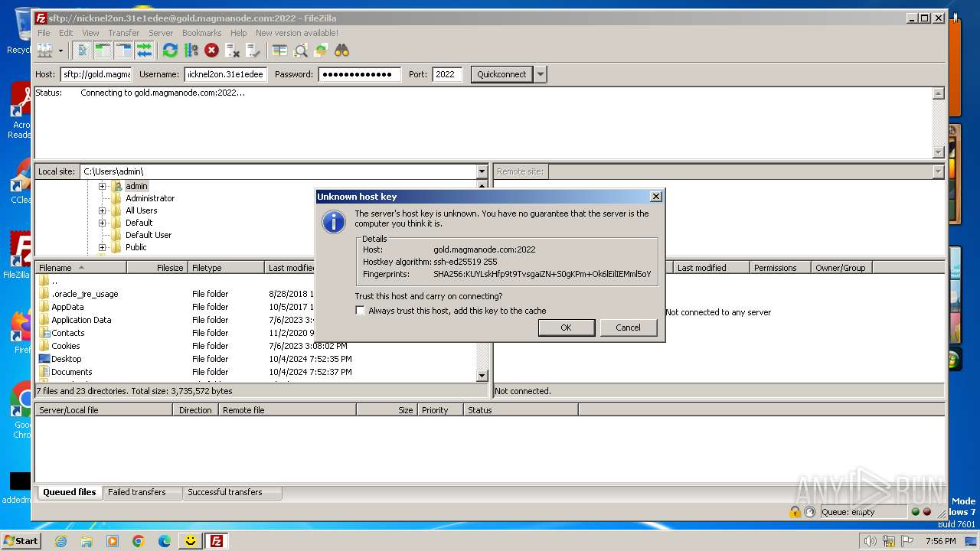
Task: Click the Host input field
Action: [x=96, y=74]
